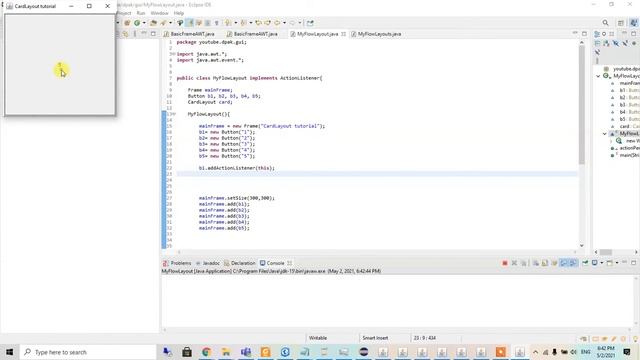Click the editor vertical scrollbar thumb
The width and height of the screenshot is (640, 360).
tap(582, 104)
